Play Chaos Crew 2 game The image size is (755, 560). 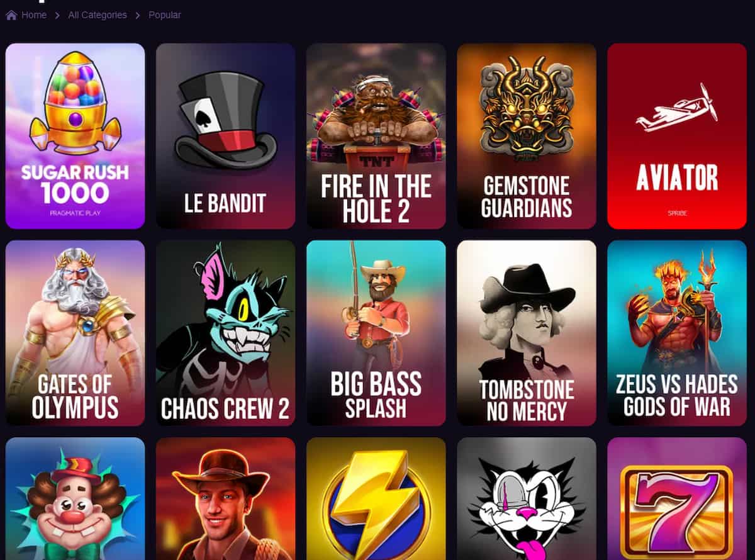click(x=225, y=333)
